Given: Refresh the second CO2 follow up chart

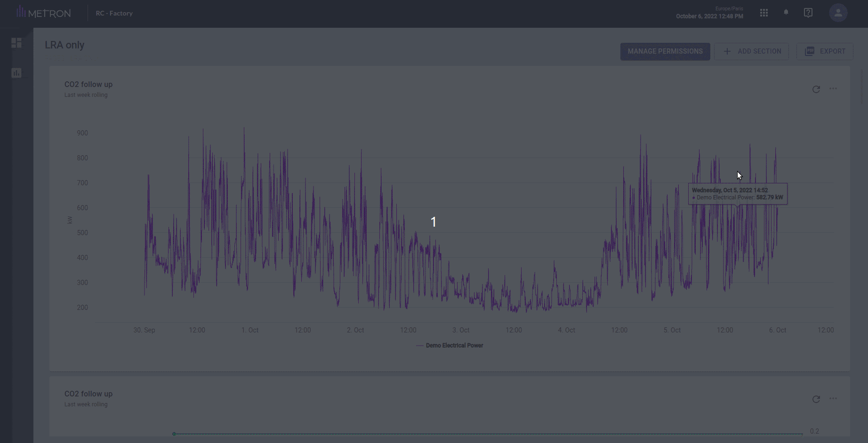Looking at the screenshot, I should (816, 399).
